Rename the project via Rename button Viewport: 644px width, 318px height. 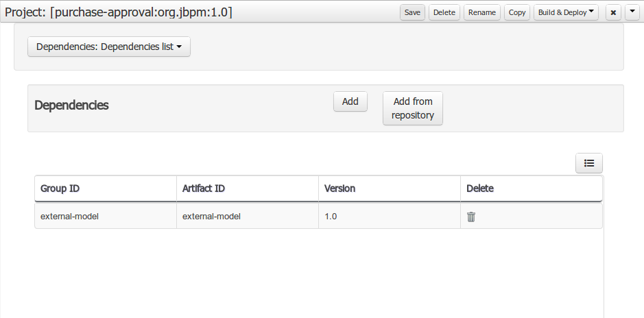tap(481, 12)
